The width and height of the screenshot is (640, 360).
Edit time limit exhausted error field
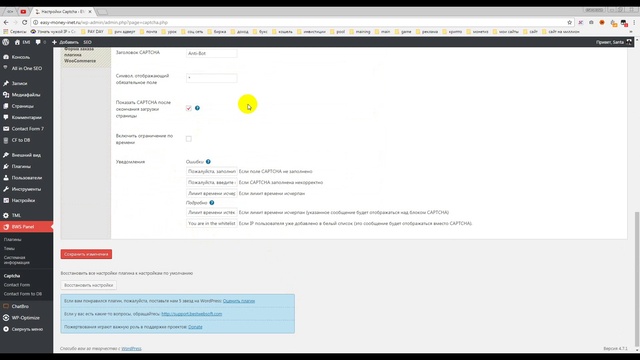click(x=211, y=193)
